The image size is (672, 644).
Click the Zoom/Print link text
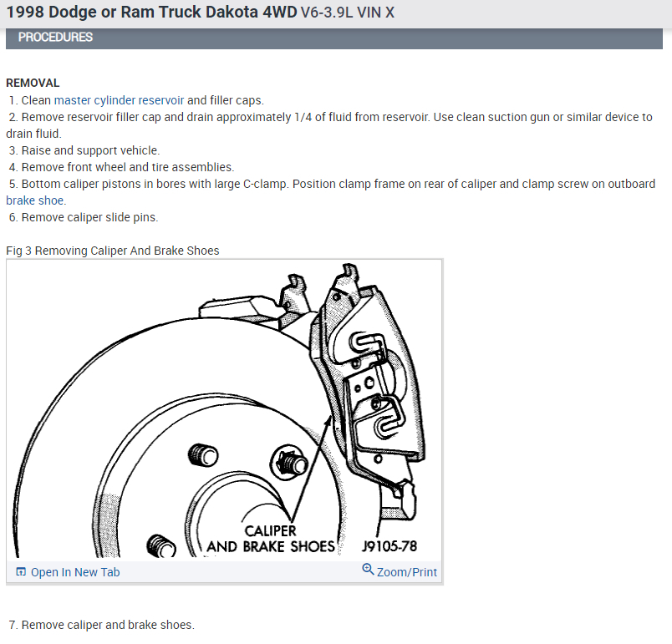[x=407, y=572]
